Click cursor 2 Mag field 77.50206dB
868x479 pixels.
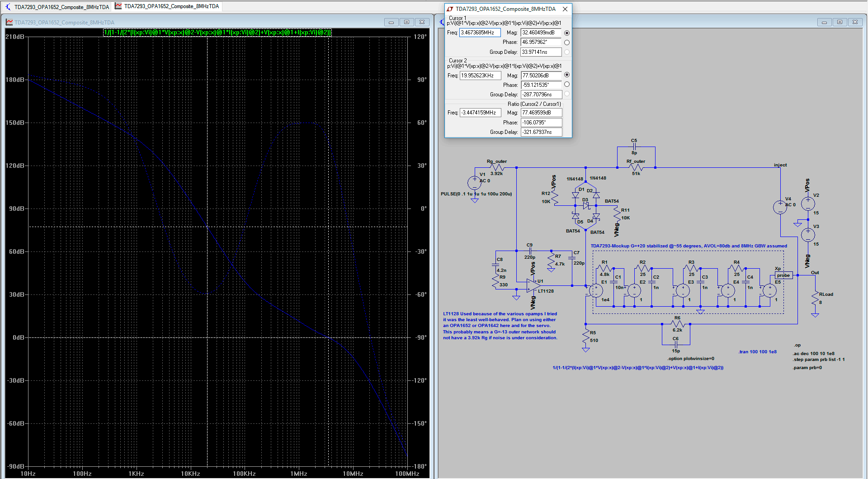(x=541, y=76)
